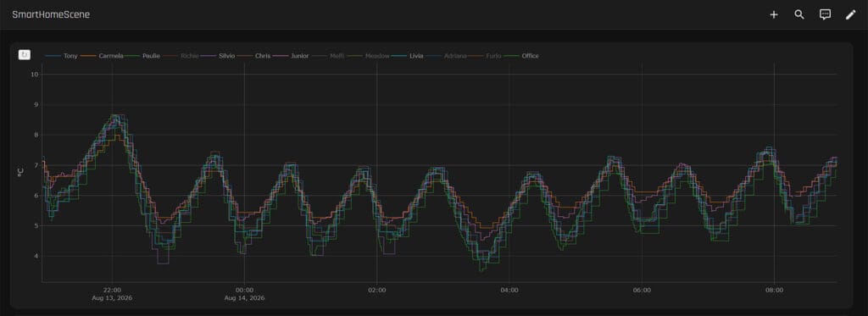Toggle the Livia series in legend
This screenshot has height=316, width=868.
coord(416,56)
